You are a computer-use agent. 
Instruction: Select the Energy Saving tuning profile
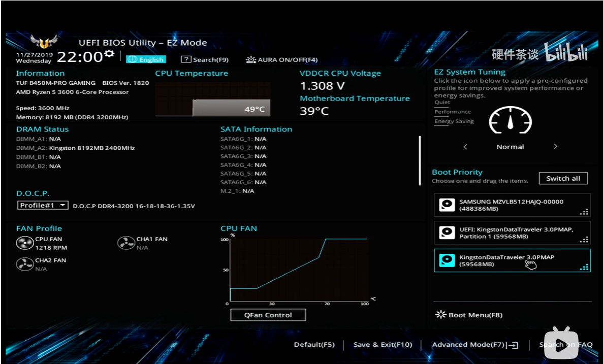click(x=454, y=121)
